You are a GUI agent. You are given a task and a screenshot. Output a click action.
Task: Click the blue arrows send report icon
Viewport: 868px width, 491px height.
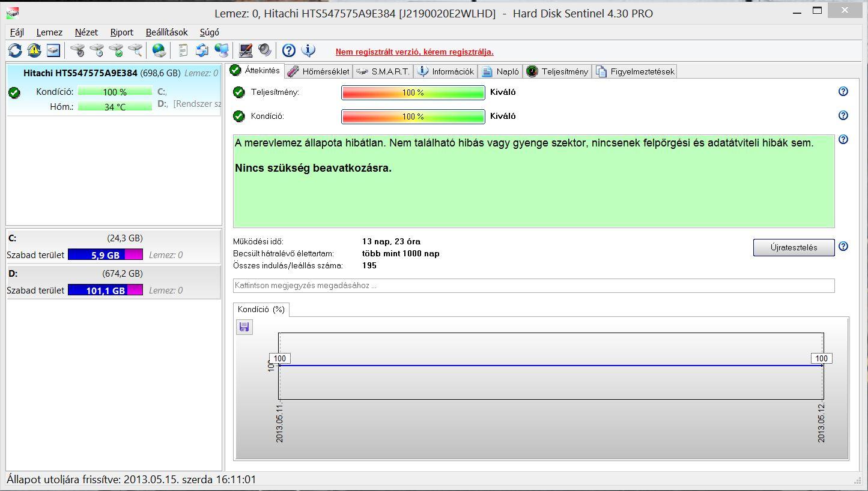coord(202,50)
